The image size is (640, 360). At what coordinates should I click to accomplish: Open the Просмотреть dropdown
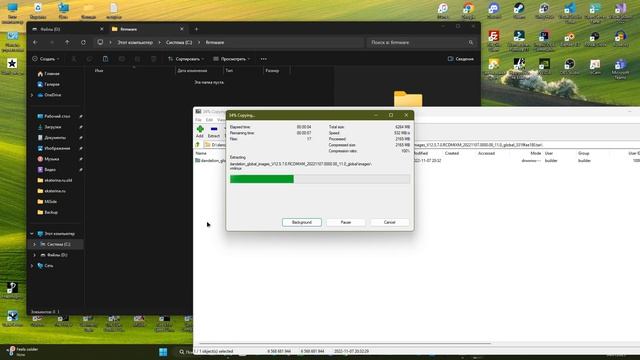click(231, 59)
